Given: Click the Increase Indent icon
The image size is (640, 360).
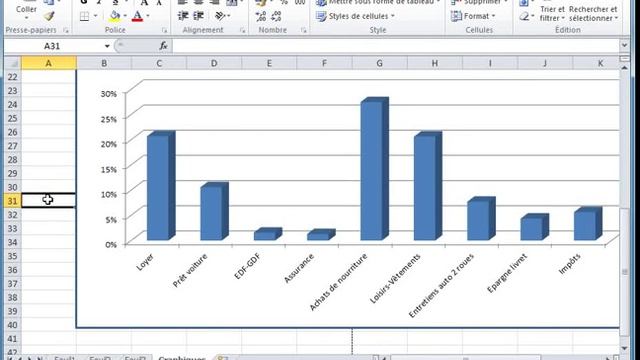Looking at the screenshot, I should click(x=199, y=16).
